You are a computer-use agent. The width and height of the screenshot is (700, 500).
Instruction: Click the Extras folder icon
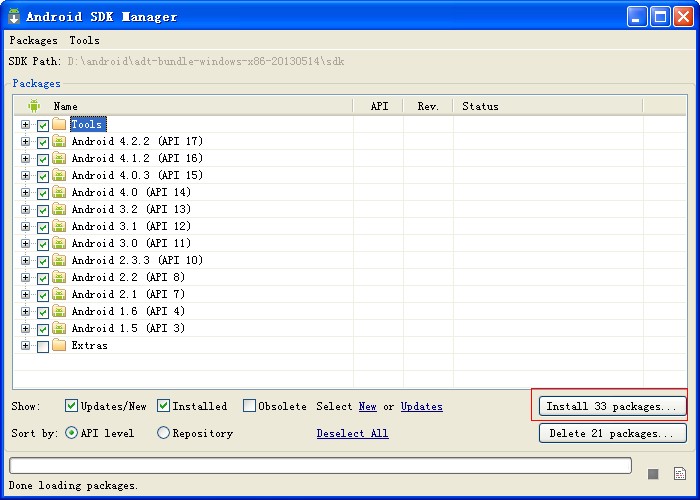coord(59,345)
